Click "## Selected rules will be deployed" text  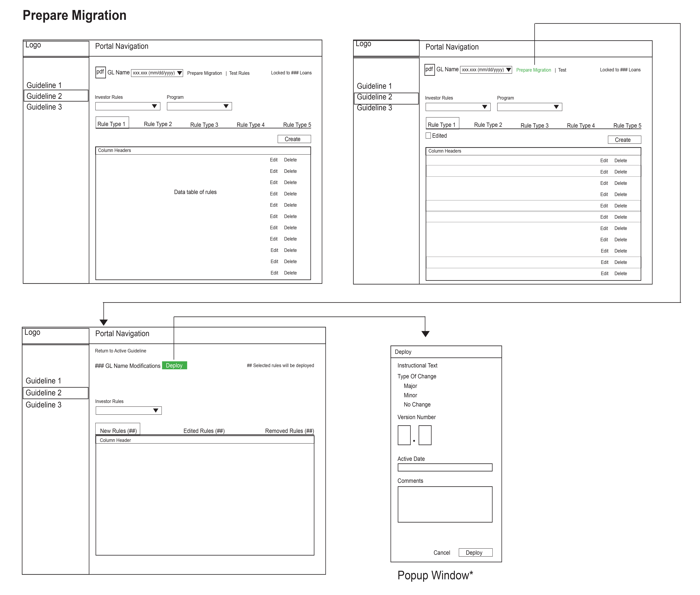click(x=280, y=366)
